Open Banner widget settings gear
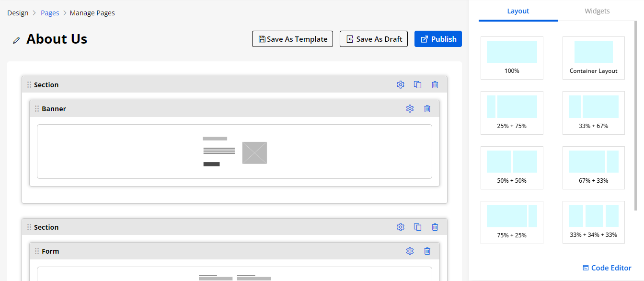The image size is (644, 281). (410, 109)
